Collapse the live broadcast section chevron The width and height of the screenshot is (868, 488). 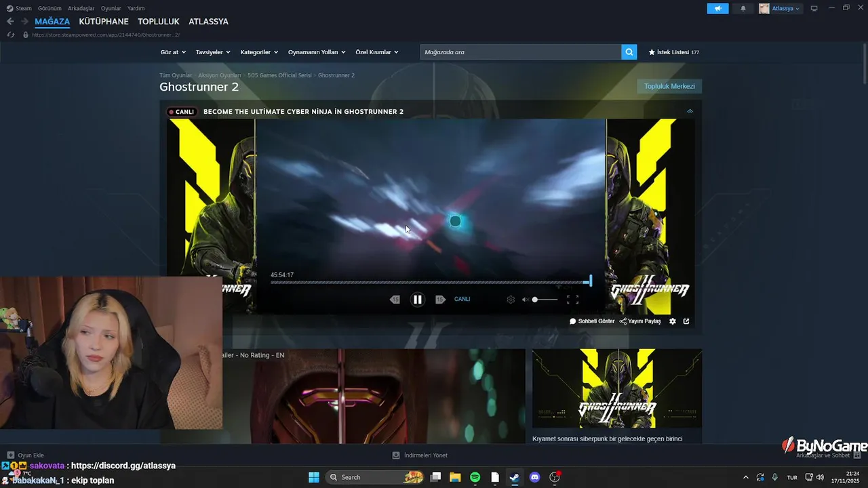tap(690, 111)
